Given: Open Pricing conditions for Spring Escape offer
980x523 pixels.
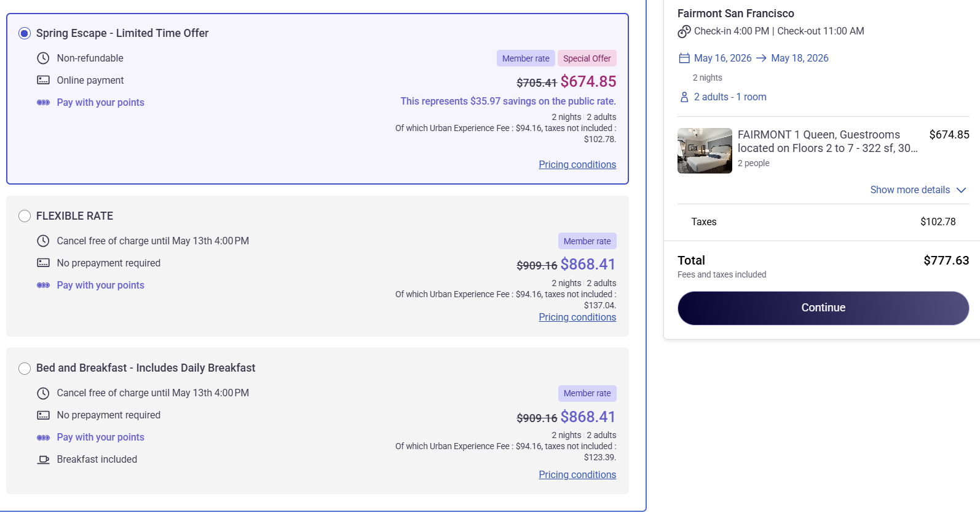Looking at the screenshot, I should [x=577, y=165].
